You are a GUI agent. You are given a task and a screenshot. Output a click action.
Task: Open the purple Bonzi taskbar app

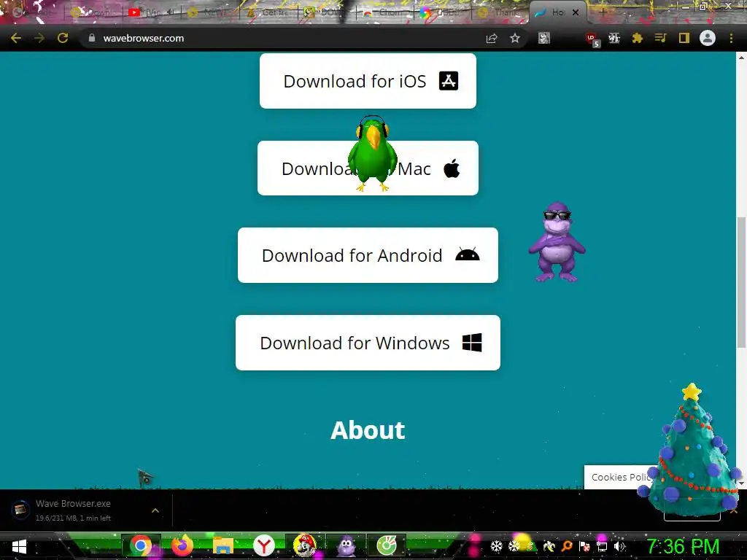[346, 545]
